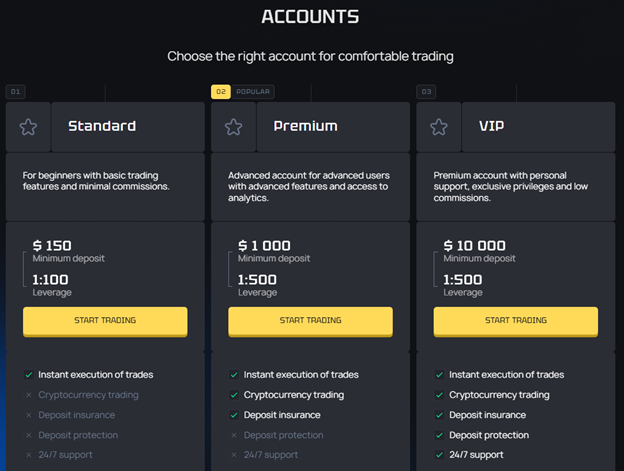The height and width of the screenshot is (471, 624).
Task: Click the 01 number badge
Action: click(x=15, y=92)
